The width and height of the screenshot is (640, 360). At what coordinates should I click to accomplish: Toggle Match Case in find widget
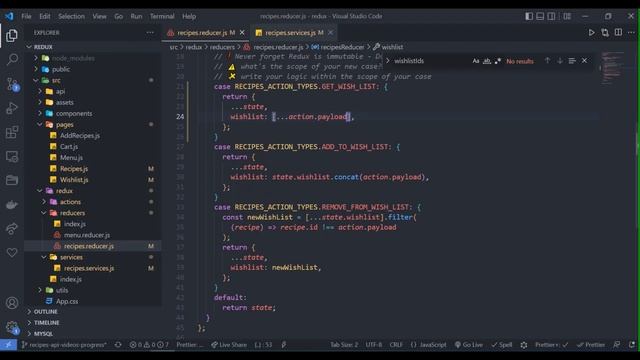476,61
